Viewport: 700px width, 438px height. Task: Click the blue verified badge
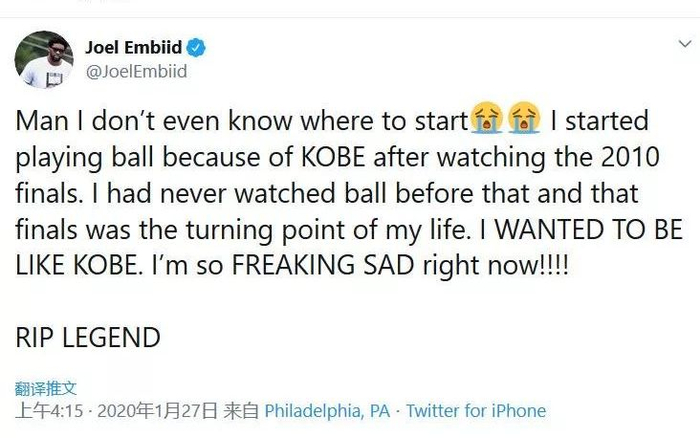point(198,48)
